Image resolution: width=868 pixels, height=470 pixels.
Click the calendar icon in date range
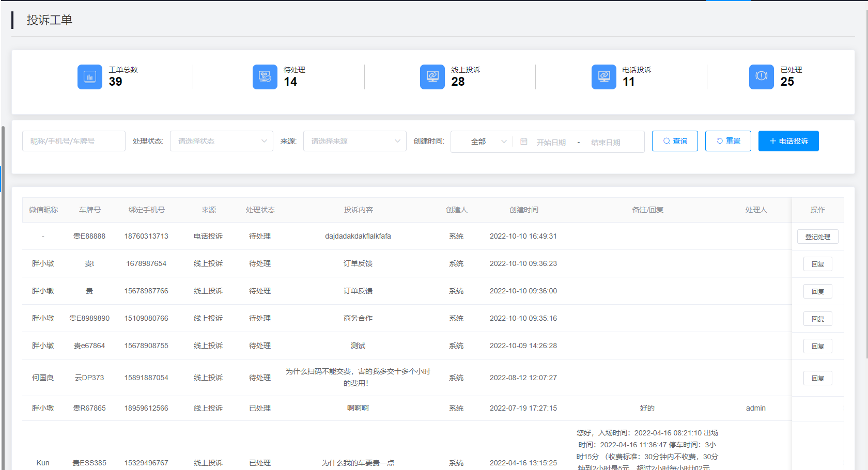(x=523, y=142)
